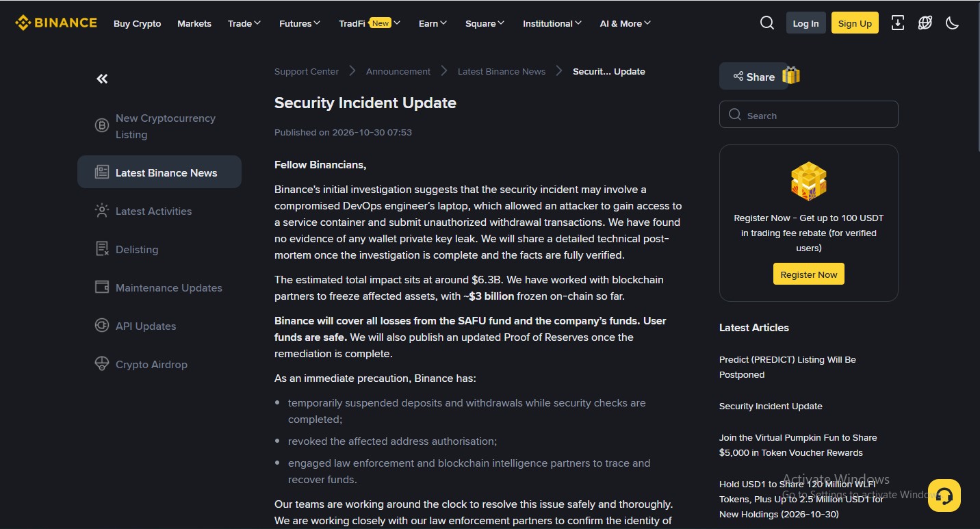Click the Securit... Update breadcrumb text
The image size is (980, 529).
click(x=609, y=71)
